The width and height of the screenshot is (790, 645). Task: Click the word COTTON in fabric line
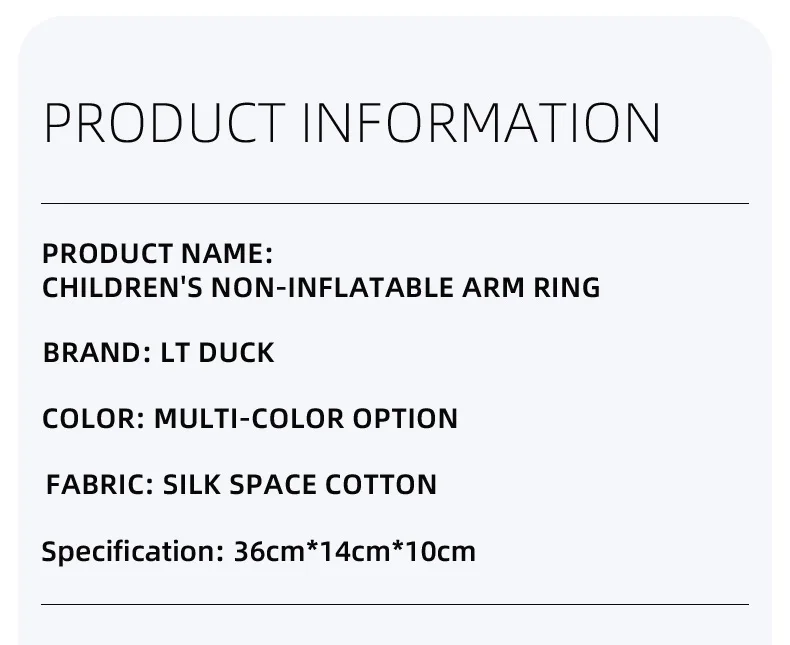tap(381, 484)
